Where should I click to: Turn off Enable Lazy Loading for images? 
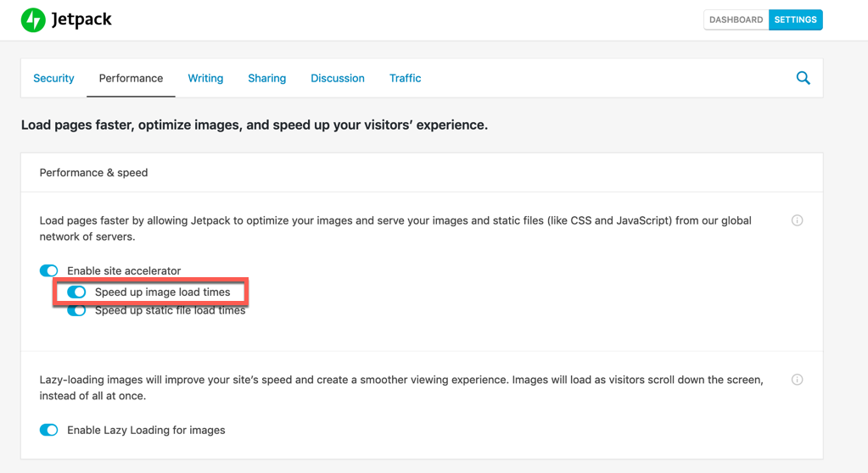(49, 430)
